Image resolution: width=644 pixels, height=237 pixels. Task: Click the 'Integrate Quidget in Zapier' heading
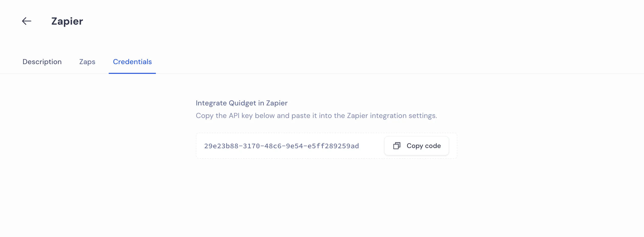point(241,103)
